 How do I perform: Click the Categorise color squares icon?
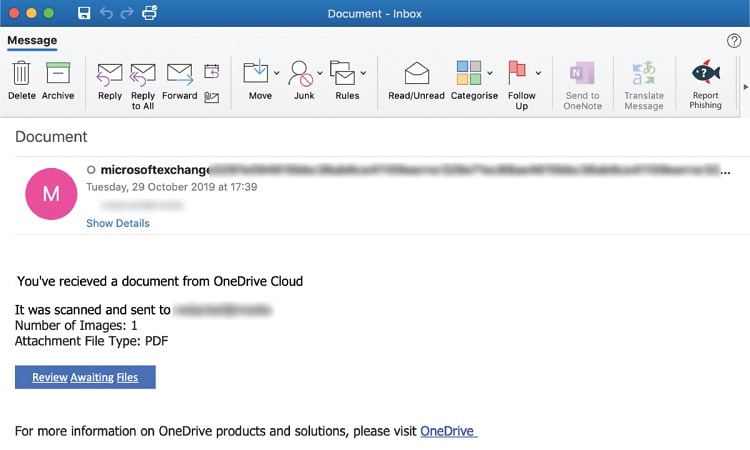coord(469,73)
